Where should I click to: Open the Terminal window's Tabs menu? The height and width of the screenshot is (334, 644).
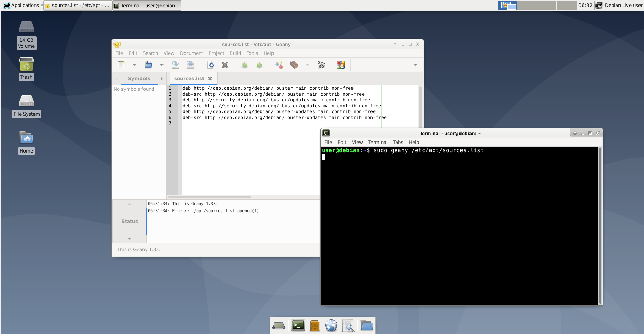(398, 142)
